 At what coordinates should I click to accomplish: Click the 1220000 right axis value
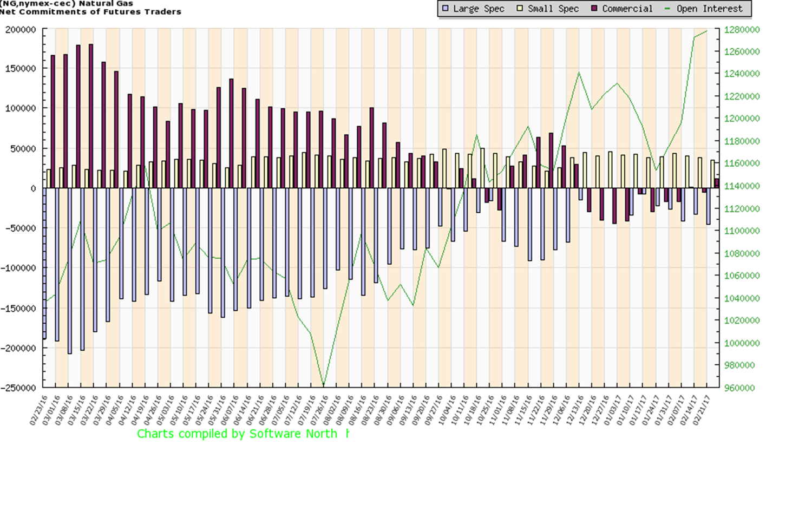pyautogui.click(x=742, y=96)
